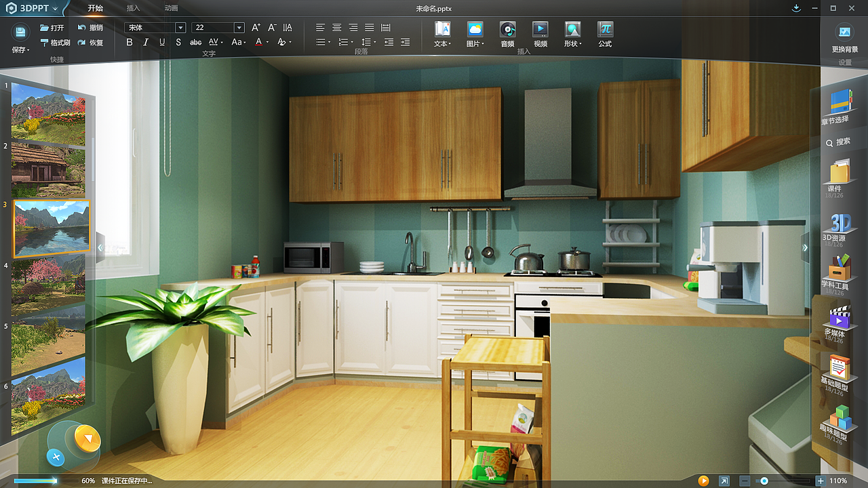Undo the last action with 撤销

(91, 28)
